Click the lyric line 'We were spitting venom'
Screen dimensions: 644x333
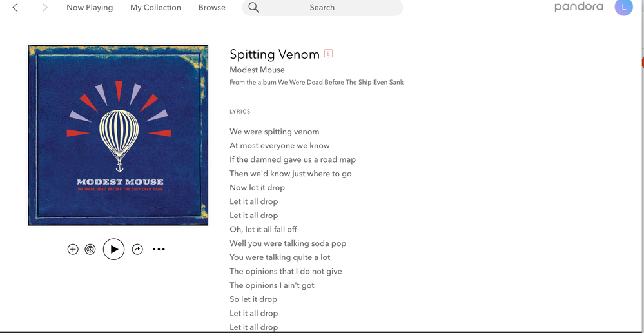click(x=275, y=132)
